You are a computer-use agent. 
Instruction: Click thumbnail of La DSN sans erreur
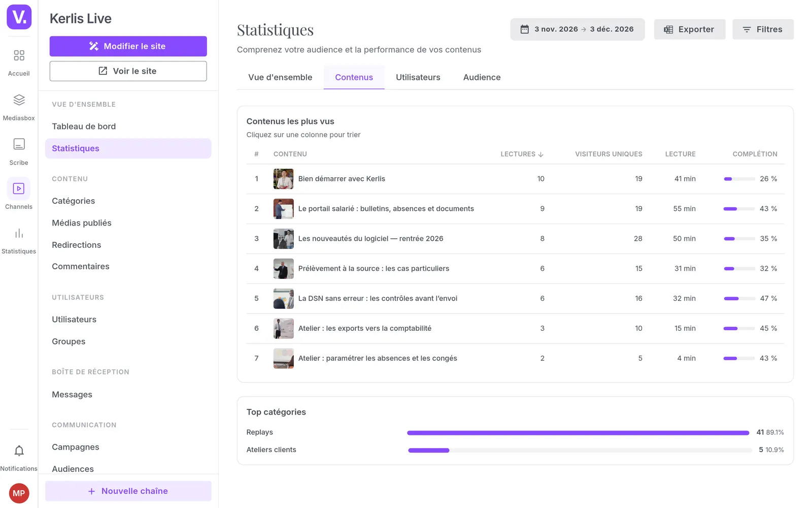click(x=283, y=299)
